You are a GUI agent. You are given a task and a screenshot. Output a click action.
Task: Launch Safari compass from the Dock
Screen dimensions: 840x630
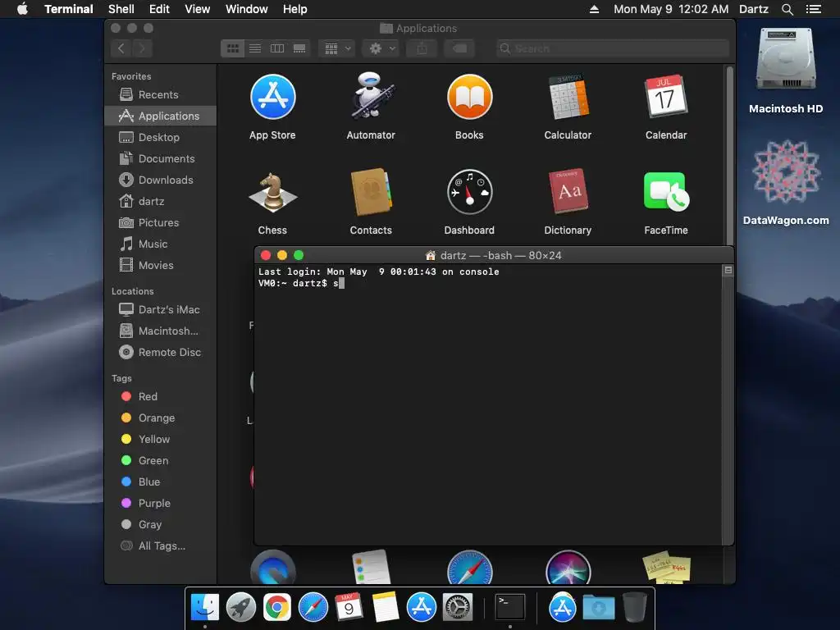click(x=313, y=608)
